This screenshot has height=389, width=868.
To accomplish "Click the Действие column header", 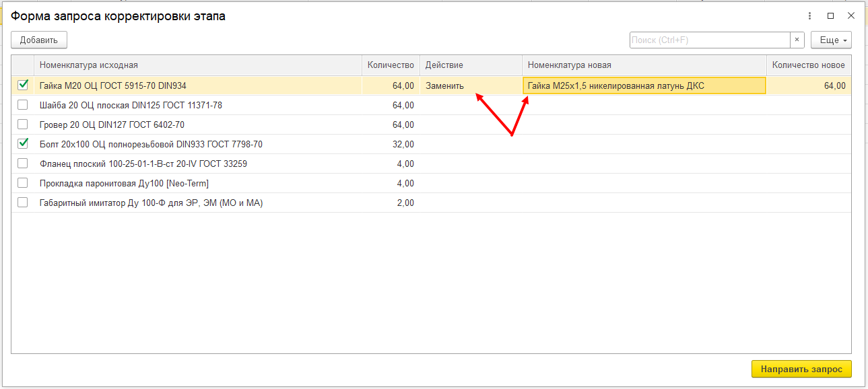I will (471, 65).
